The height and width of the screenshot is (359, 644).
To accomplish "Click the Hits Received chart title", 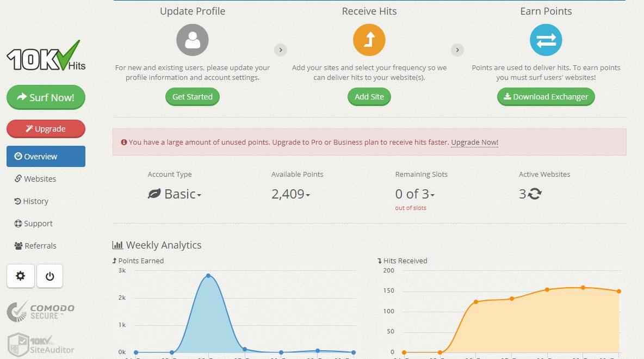I will pos(403,261).
